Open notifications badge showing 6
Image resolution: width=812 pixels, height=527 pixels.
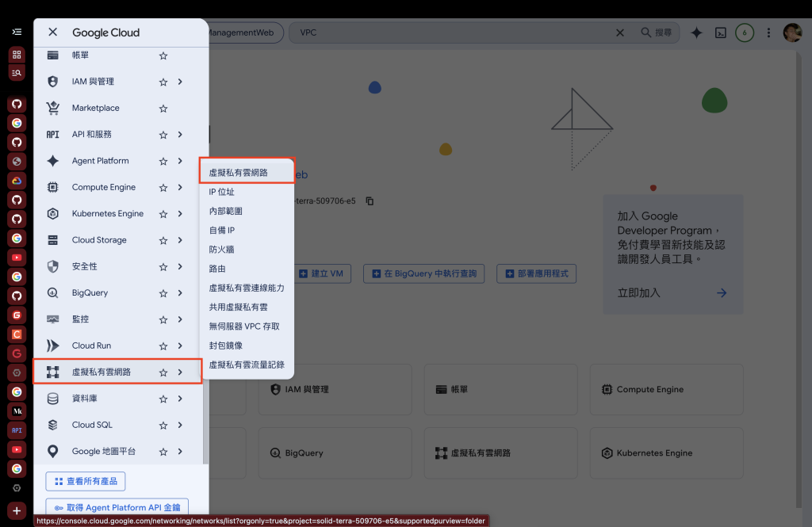pyautogui.click(x=744, y=32)
